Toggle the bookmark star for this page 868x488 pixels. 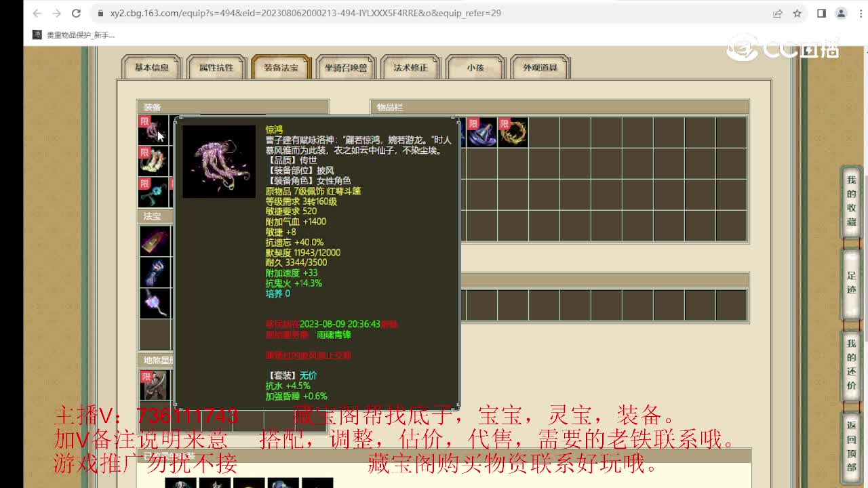point(798,13)
